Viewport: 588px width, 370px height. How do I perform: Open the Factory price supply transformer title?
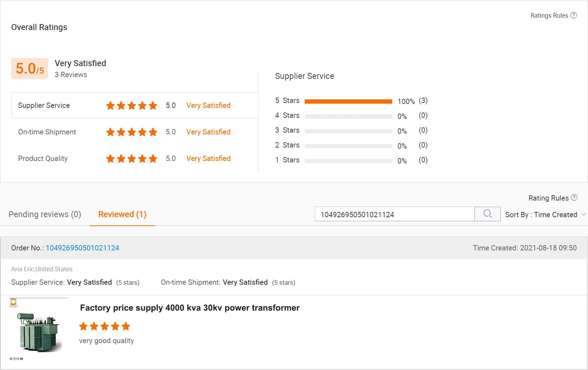tap(190, 308)
